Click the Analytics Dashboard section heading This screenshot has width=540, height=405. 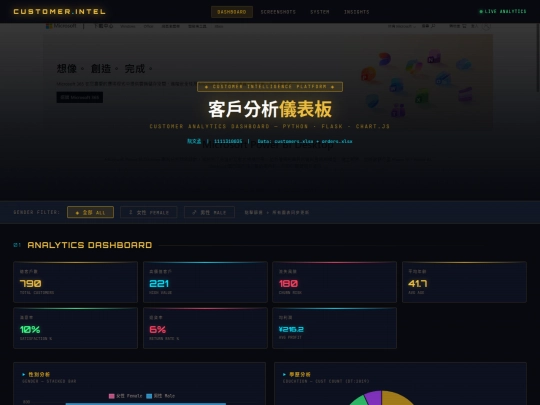[x=90, y=245]
